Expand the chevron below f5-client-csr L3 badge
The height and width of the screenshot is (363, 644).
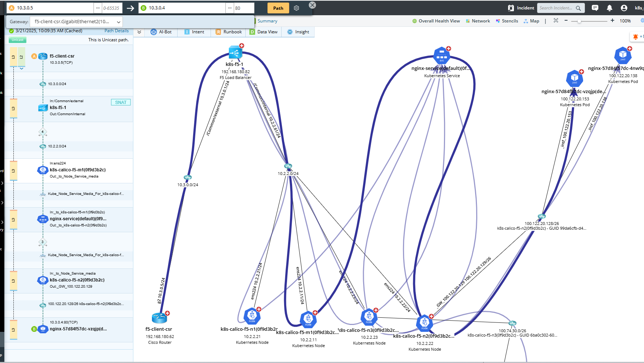21,68
